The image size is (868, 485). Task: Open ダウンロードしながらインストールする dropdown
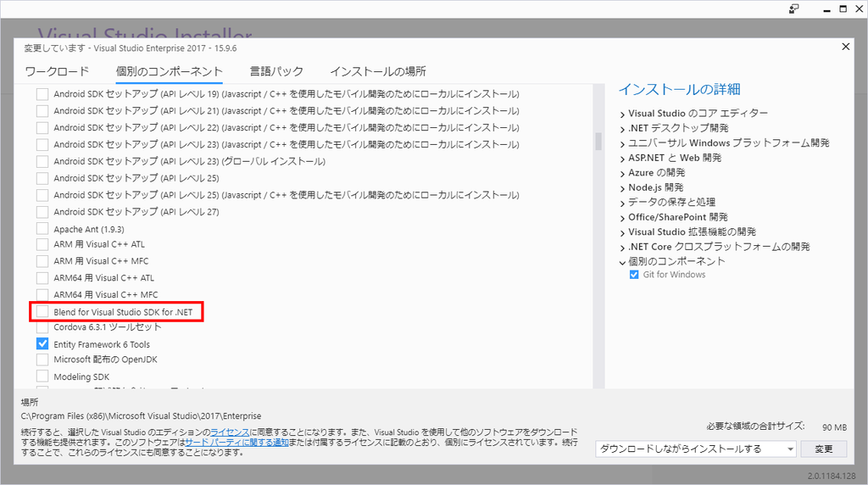pyautogui.click(x=696, y=449)
